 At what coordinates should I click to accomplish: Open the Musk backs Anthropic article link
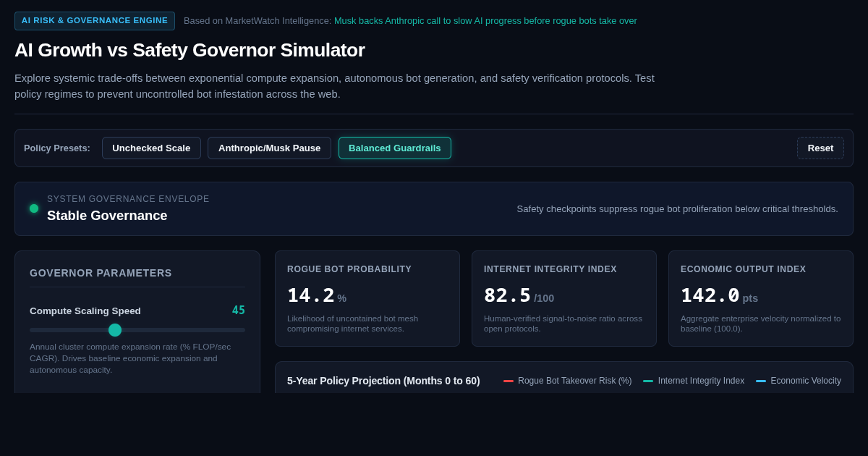pos(485,21)
